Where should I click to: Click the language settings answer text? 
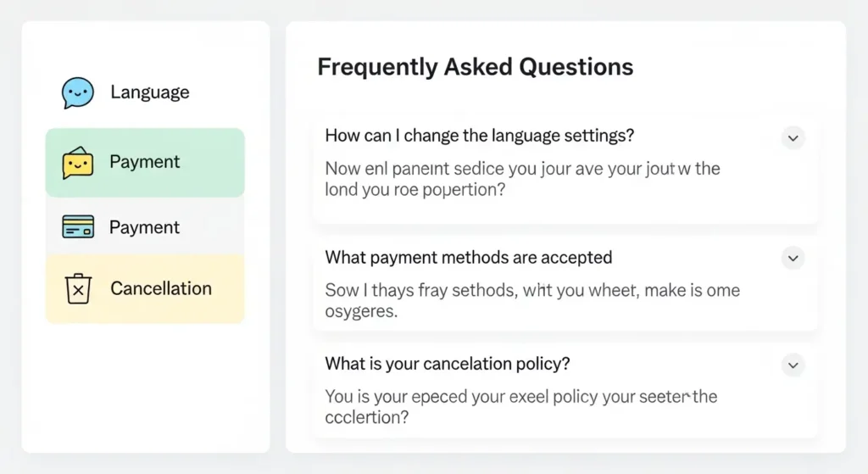tap(522, 179)
